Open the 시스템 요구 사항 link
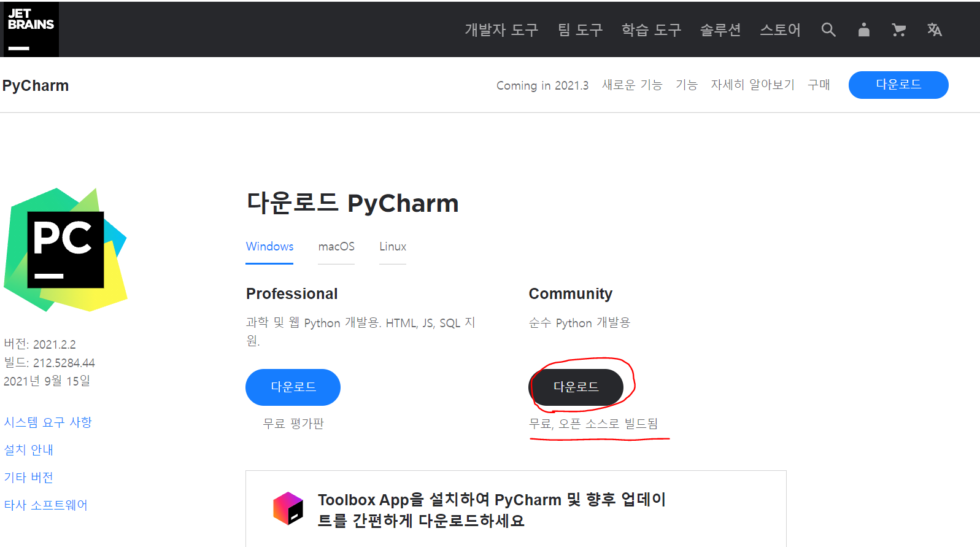 tap(48, 422)
